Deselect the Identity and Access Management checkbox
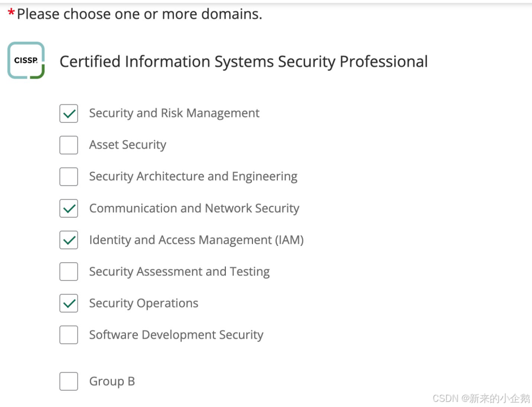Viewport: 532px width, 407px height. coord(69,240)
